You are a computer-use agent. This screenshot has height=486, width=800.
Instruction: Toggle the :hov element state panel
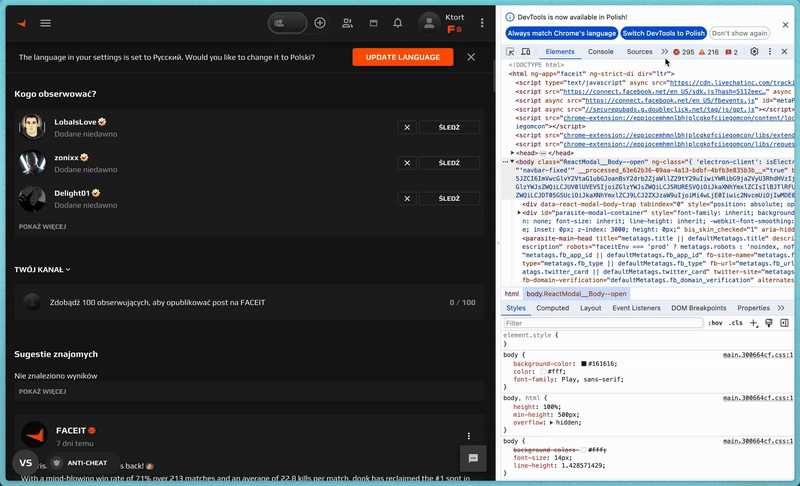click(715, 323)
